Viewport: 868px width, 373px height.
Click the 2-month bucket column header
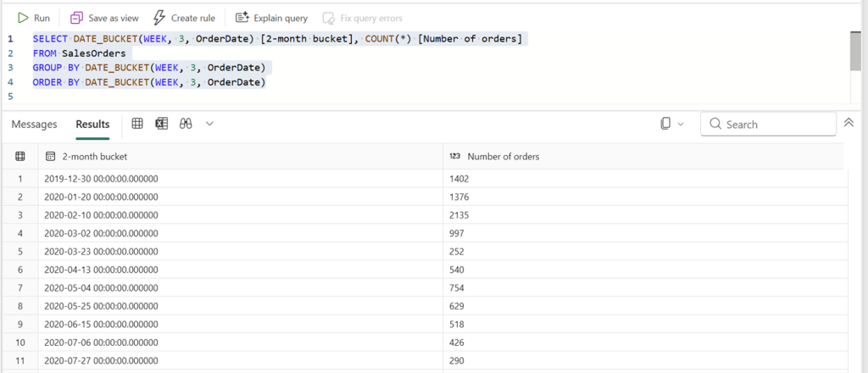[240, 157]
